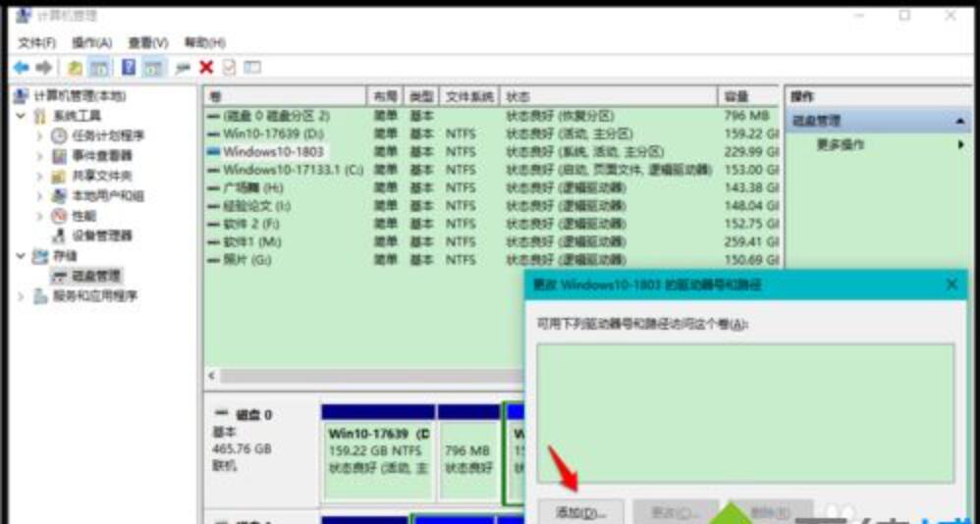The width and height of the screenshot is (980, 524).
Task: Select 共享文件夹 tree item
Action: tap(101, 176)
